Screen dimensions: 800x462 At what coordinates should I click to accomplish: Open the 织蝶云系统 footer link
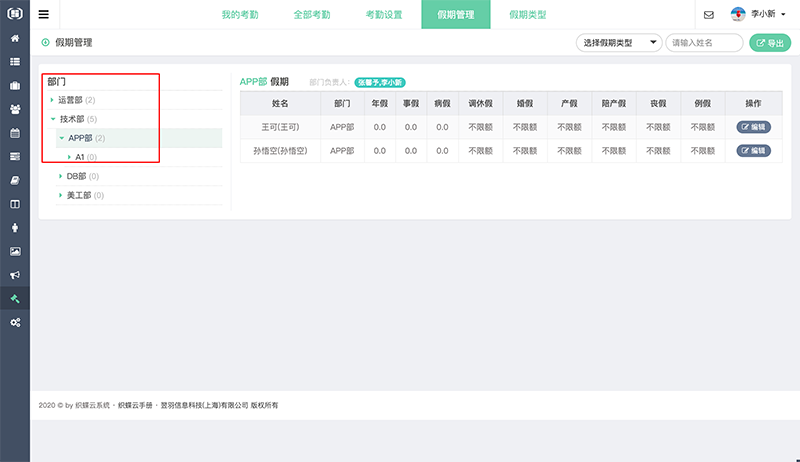click(92, 405)
